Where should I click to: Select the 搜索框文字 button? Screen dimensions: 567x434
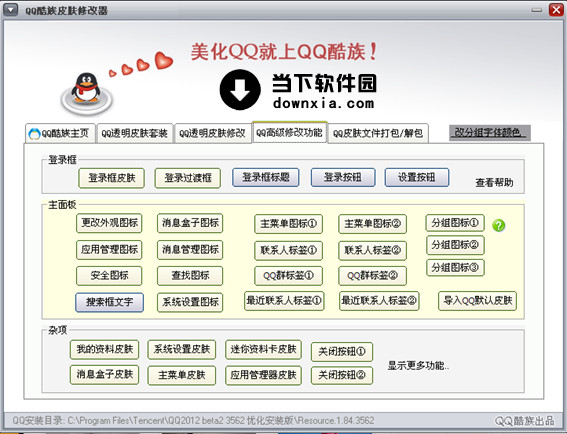[109, 302]
